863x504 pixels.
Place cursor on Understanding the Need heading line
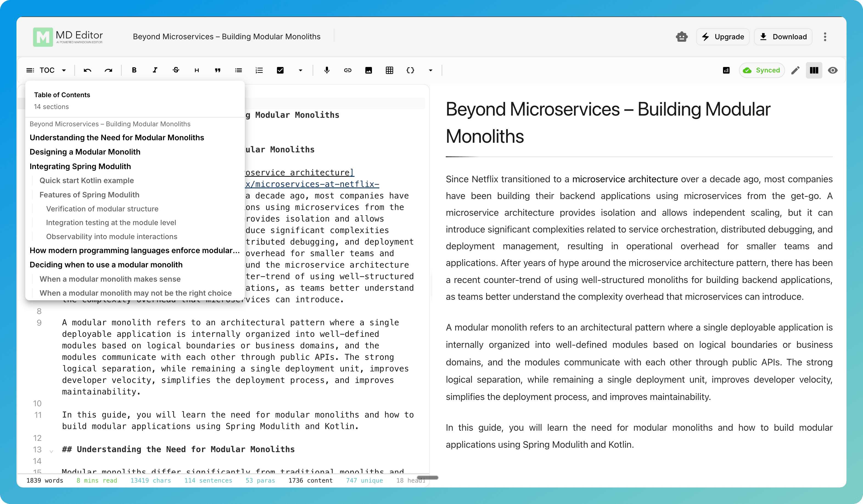[178, 450]
